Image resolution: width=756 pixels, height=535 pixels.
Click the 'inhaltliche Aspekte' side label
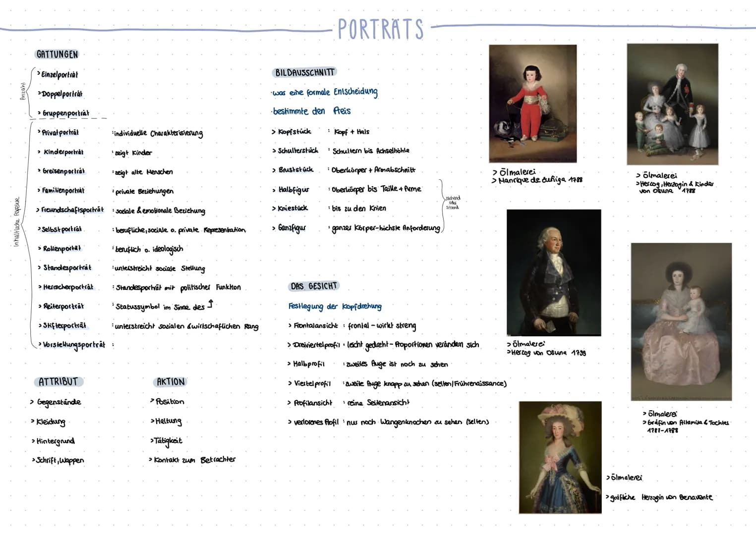(16, 222)
